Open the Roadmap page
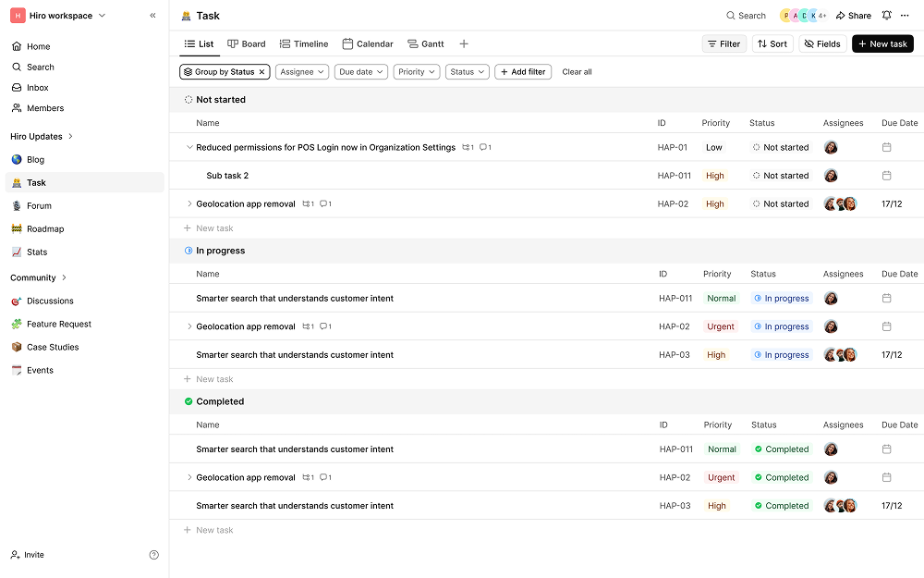Screen dimensions: 924x578 coord(84,228)
